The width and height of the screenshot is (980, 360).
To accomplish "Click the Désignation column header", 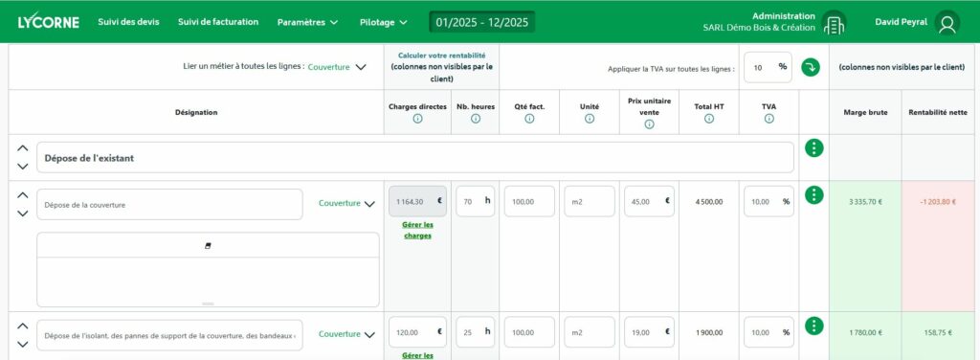I will pos(196,113).
